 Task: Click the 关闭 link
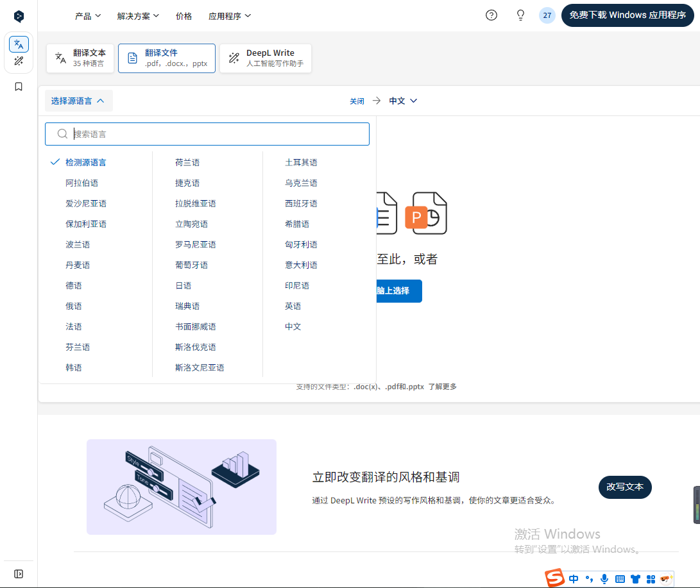(357, 101)
